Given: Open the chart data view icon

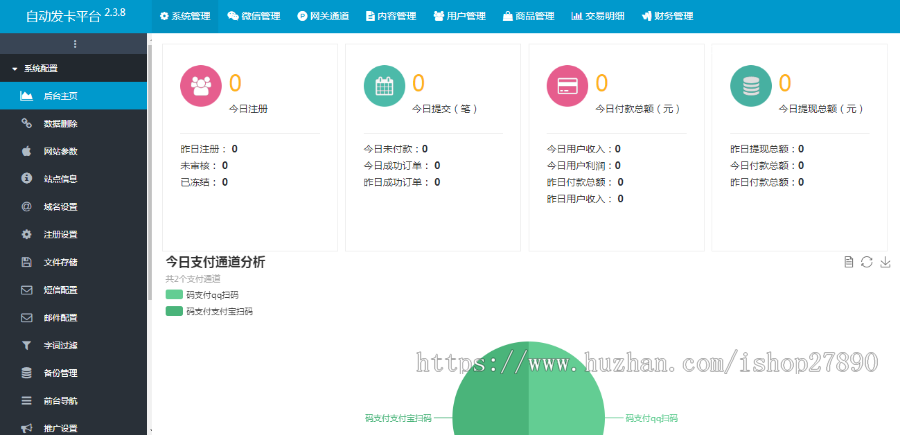Looking at the screenshot, I should (849, 262).
